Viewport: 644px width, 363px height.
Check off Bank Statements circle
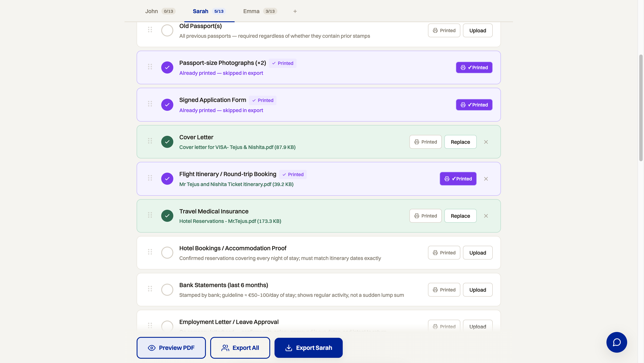click(167, 289)
